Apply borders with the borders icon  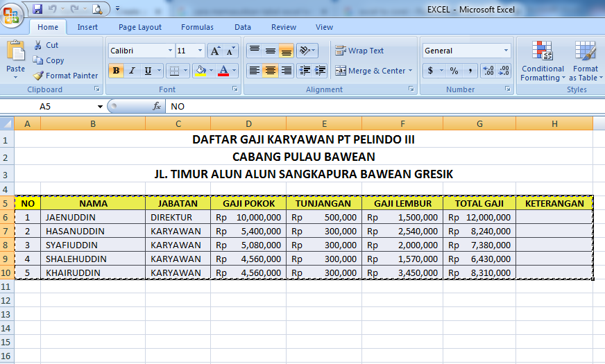tap(174, 71)
